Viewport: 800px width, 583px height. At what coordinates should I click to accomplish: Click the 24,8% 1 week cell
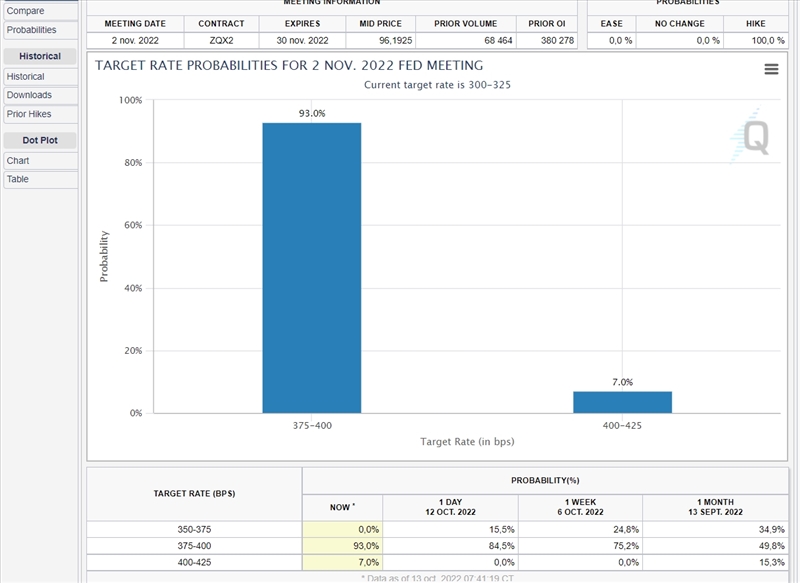click(x=580, y=529)
